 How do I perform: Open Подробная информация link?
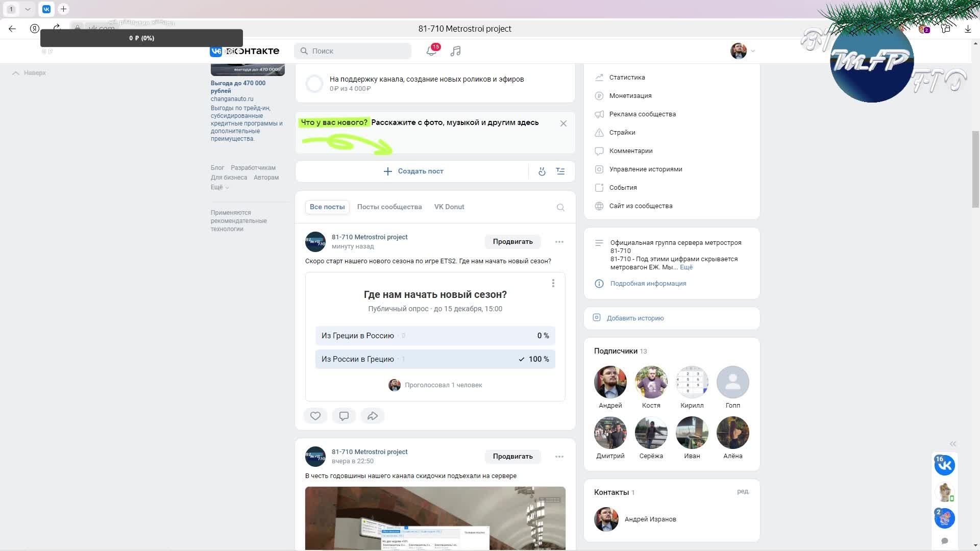(648, 284)
